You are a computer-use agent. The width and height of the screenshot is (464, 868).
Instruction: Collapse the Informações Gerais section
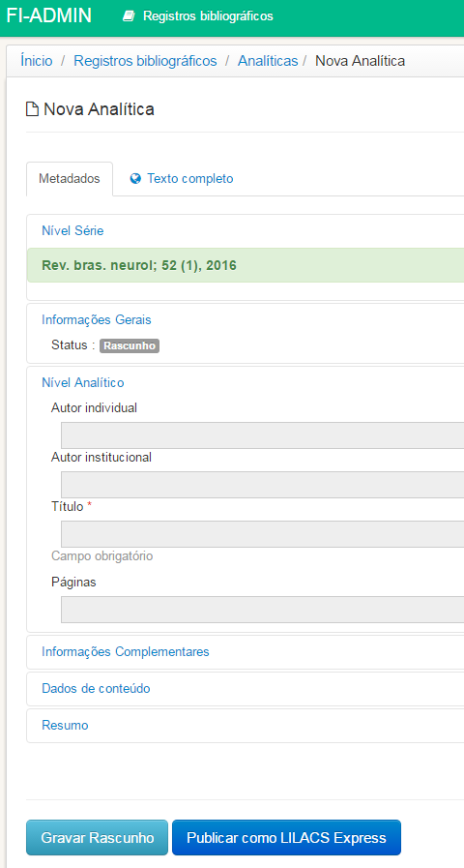(x=97, y=319)
